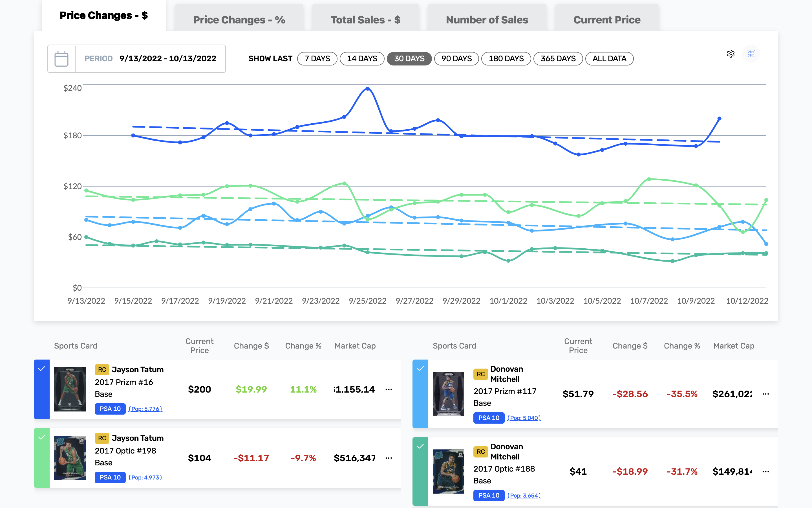
Task: Switch to Price Changes - $ tab
Action: tap(104, 16)
